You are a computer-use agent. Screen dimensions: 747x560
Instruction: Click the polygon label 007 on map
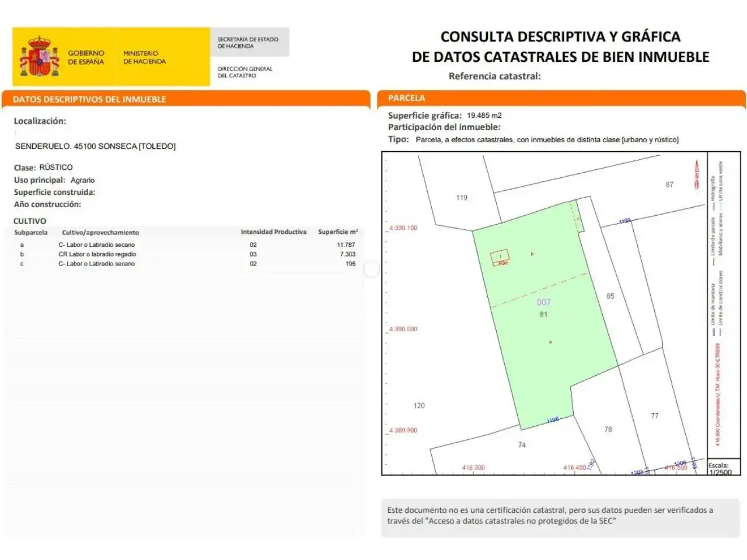click(x=543, y=302)
